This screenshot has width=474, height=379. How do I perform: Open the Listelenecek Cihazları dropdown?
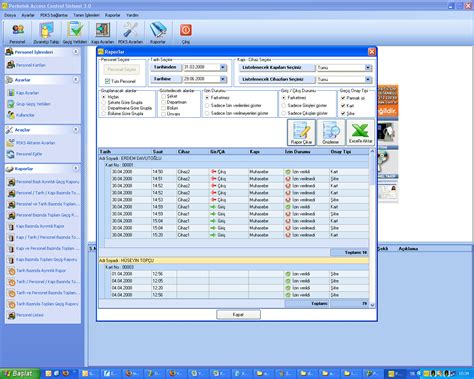pyautogui.click(x=368, y=79)
